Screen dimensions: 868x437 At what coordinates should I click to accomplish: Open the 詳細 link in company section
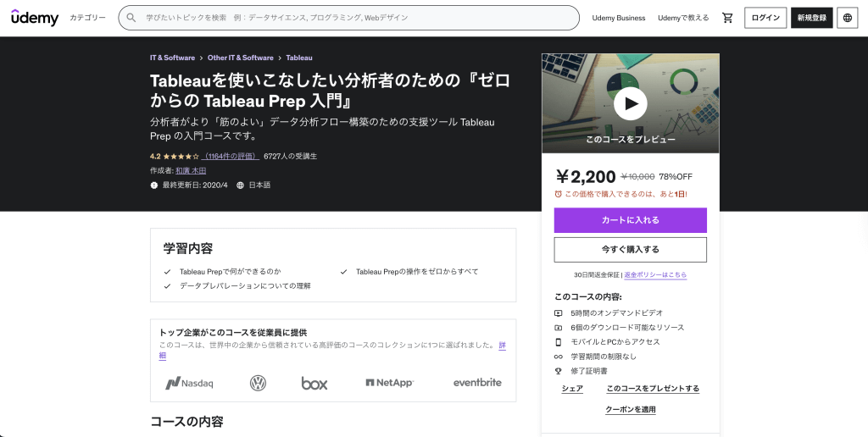(x=502, y=346)
